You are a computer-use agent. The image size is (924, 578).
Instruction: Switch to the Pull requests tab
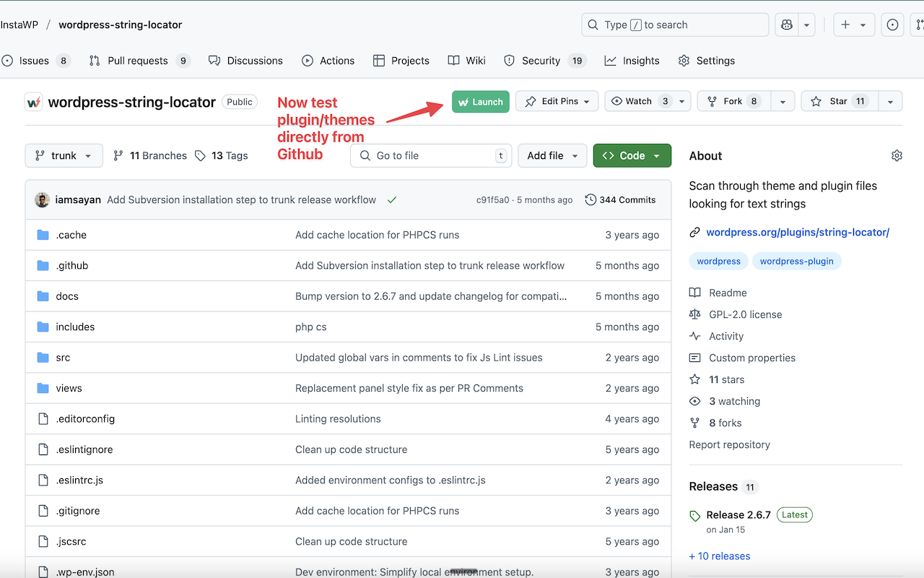(x=137, y=61)
